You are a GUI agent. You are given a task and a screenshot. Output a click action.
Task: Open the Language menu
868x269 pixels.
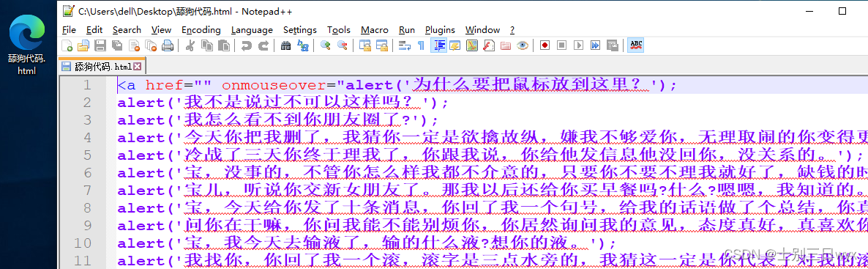(252, 30)
